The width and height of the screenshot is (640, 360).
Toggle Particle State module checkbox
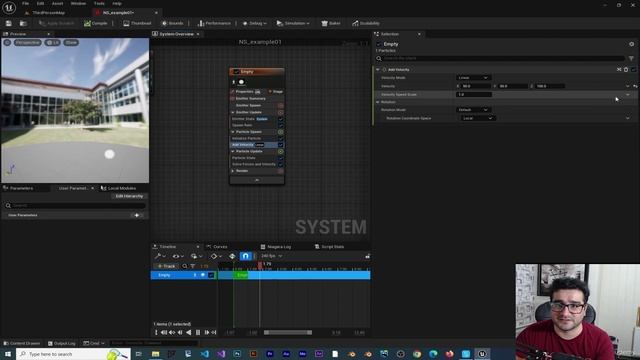pyautogui.click(x=281, y=158)
